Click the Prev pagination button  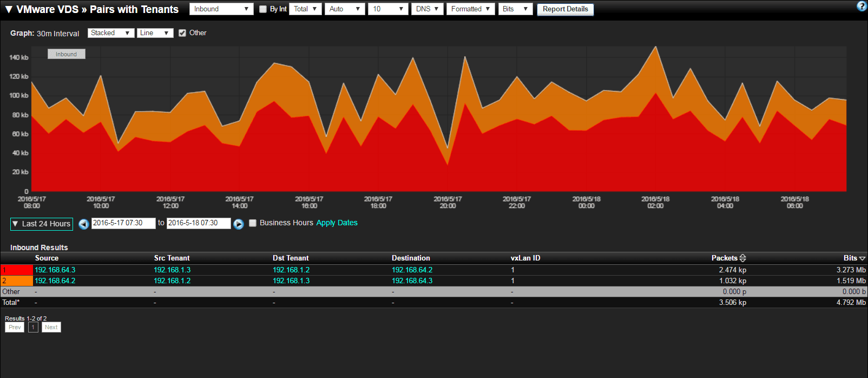pos(15,327)
